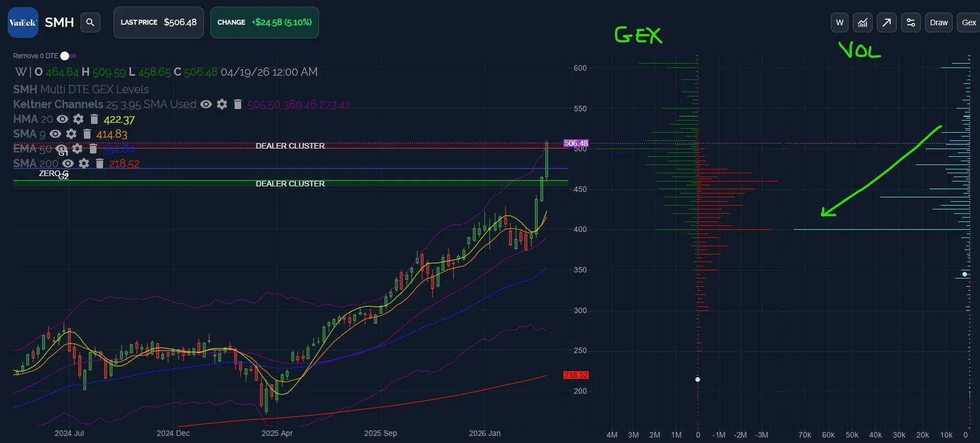Click the VanEck logo icon
The width and height of the screenshot is (980, 443).
click(23, 22)
